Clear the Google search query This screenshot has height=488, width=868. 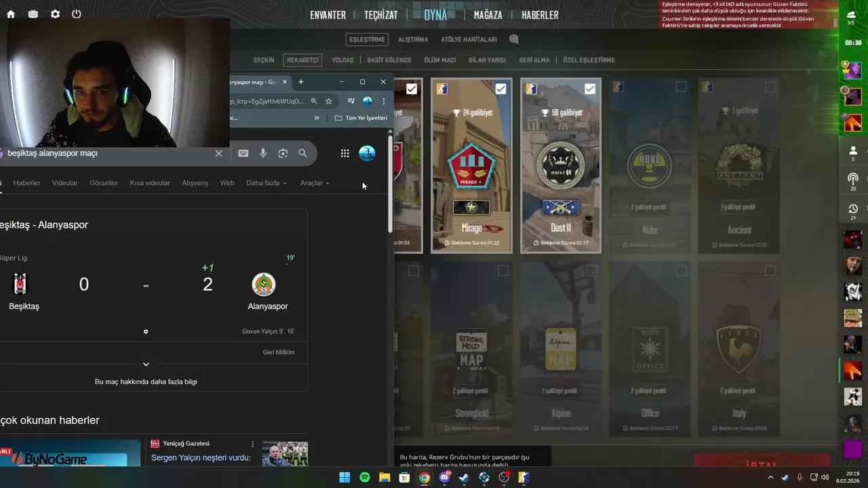pos(218,153)
